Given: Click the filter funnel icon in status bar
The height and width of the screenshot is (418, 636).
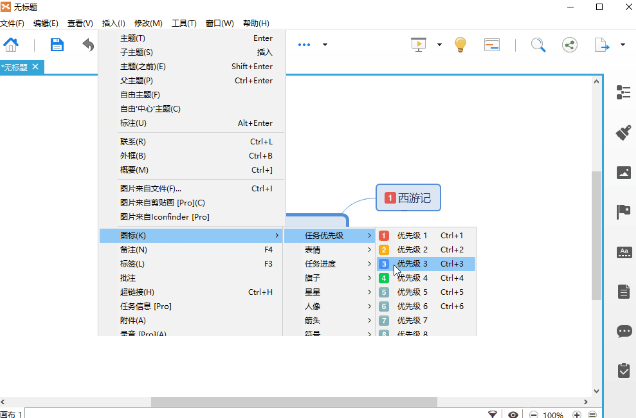Looking at the screenshot, I should 492,413.
